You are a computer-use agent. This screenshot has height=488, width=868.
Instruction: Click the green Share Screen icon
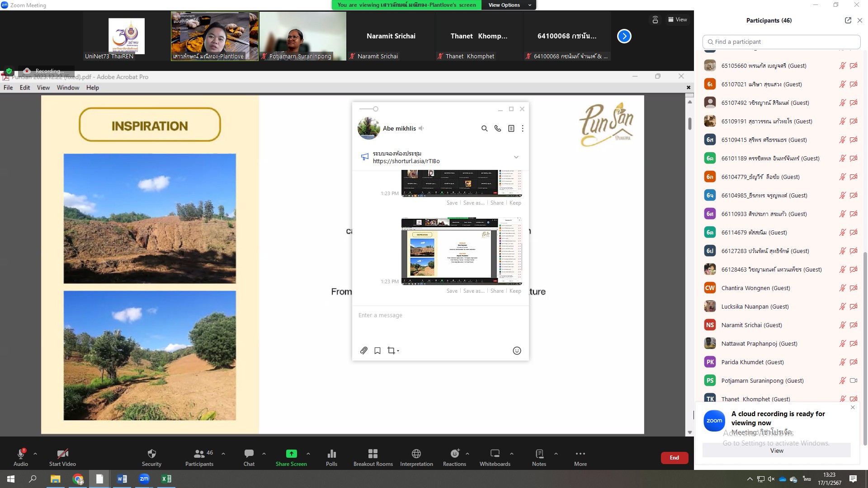[291, 454]
